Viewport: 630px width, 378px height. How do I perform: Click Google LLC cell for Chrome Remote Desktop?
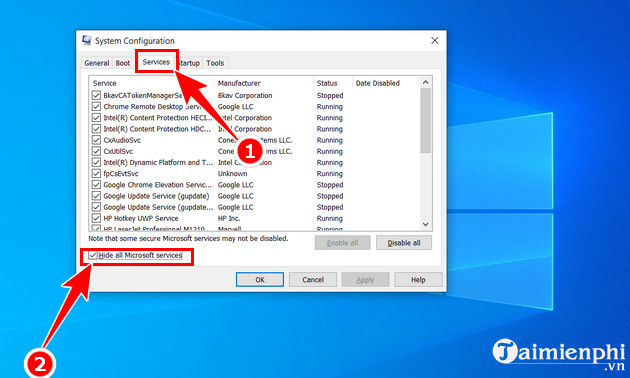pos(235,106)
